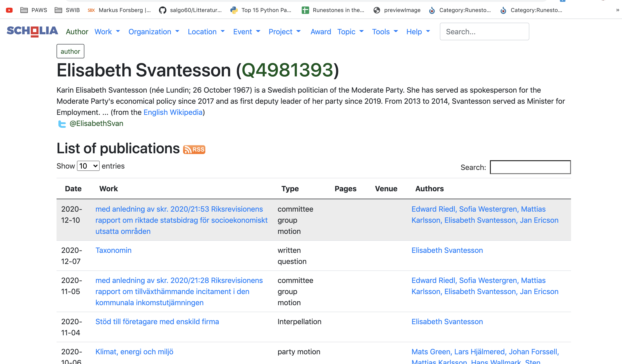Screen dimensions: 622x364
Task: Open the Taxonomin publication link
Action: click(113, 250)
